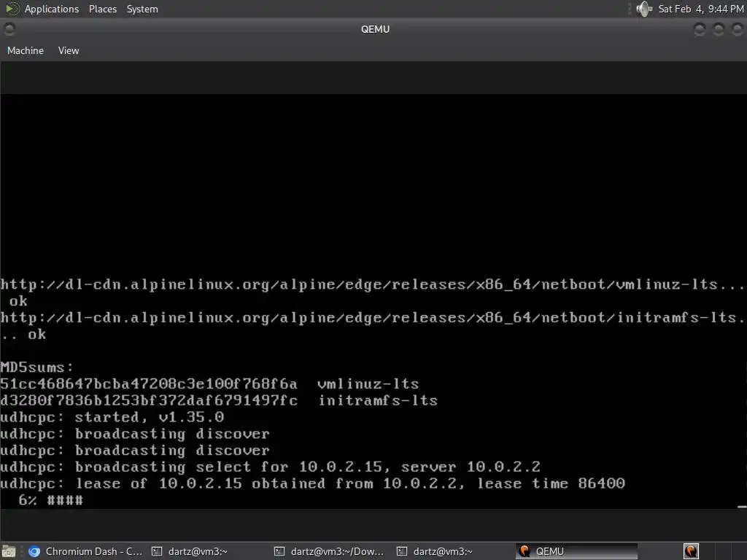Click the QEMU window menu button at title left
Screen dimensions: 747x560
[x=9, y=29]
